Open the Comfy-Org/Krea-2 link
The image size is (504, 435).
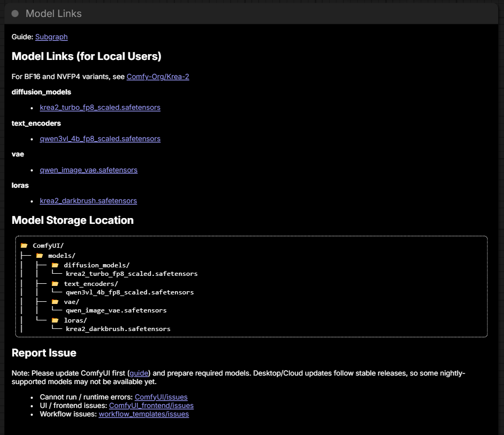click(158, 76)
